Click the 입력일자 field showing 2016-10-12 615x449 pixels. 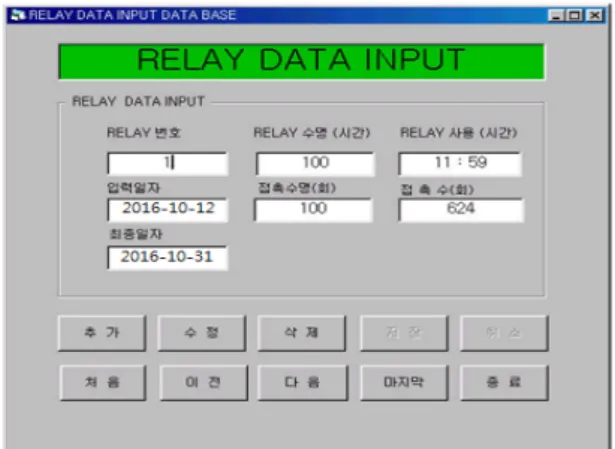pos(167,209)
